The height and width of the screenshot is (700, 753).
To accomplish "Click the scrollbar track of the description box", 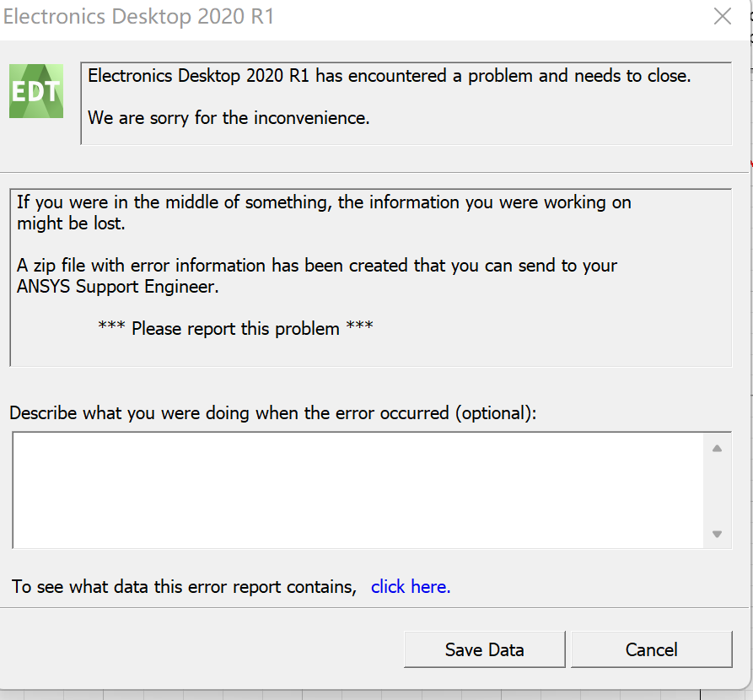I will [x=717, y=491].
